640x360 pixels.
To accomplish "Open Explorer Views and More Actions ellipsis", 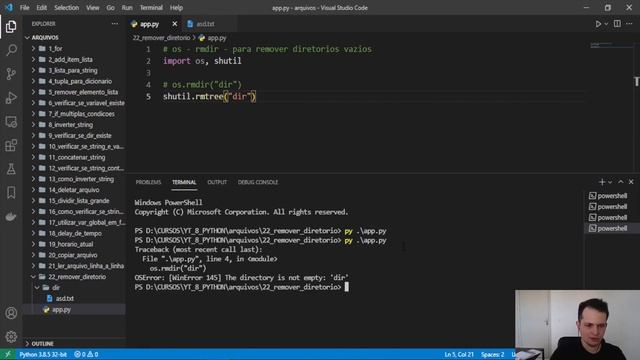I will (x=115, y=24).
